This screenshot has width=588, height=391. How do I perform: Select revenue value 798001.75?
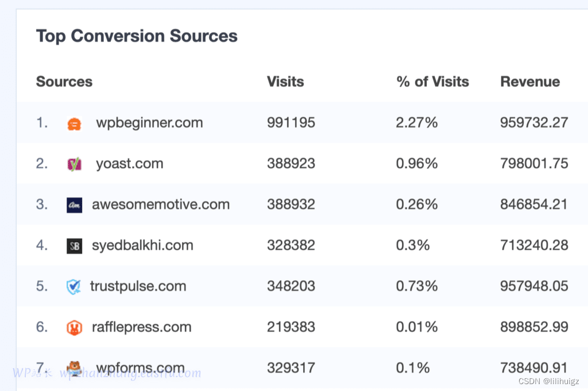point(534,164)
